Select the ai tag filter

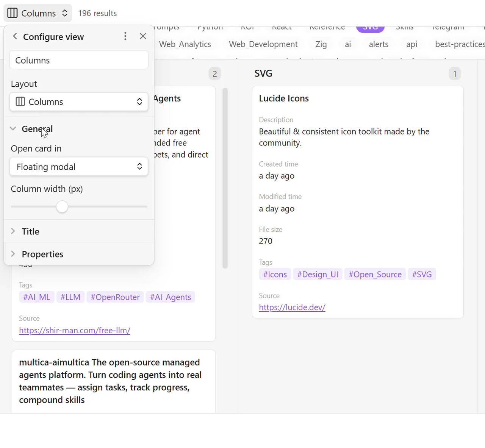[x=348, y=44]
